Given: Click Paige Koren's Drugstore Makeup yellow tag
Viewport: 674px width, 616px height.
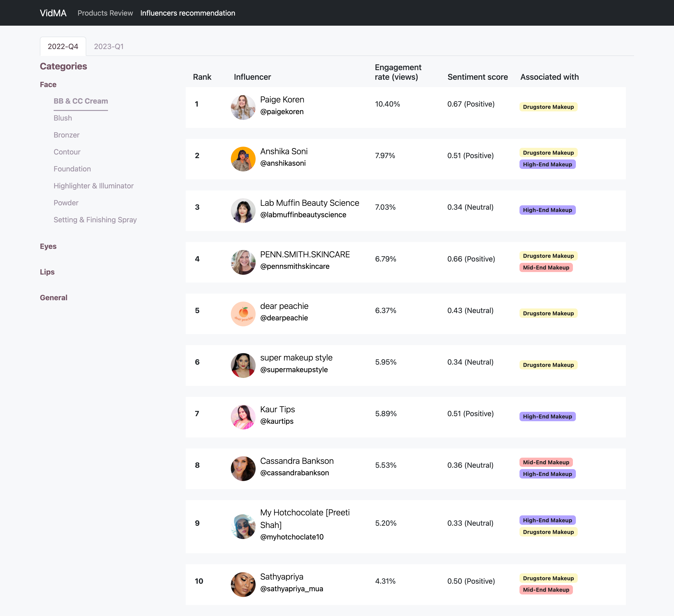Looking at the screenshot, I should tap(548, 107).
